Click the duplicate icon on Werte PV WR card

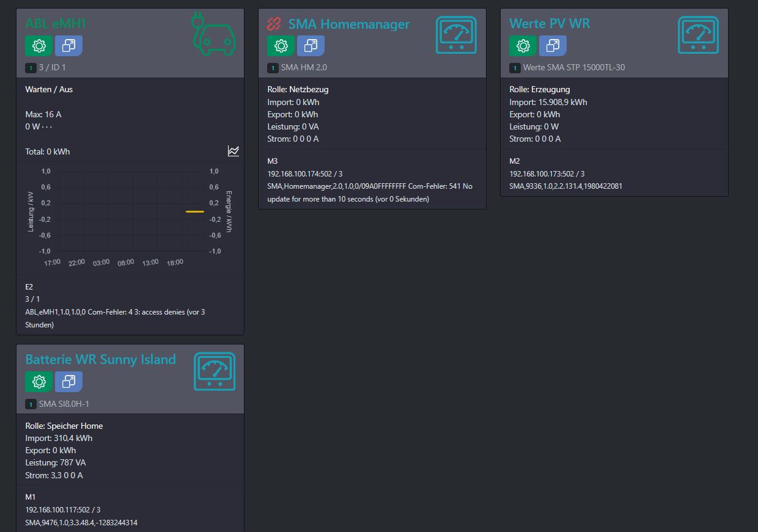553,46
